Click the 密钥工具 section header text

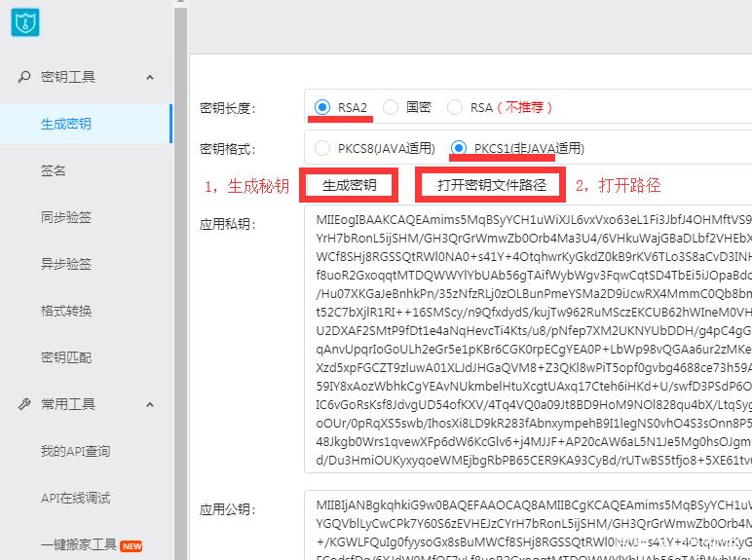(68, 77)
